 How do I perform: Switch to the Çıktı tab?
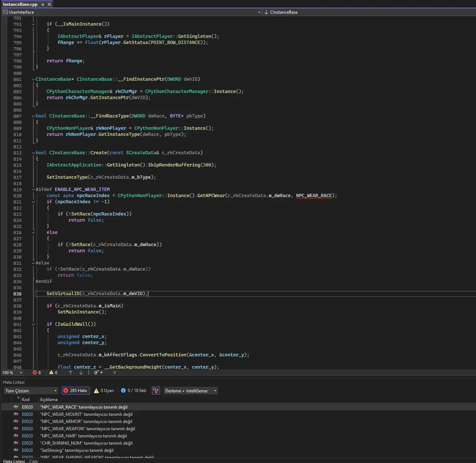tap(33, 461)
